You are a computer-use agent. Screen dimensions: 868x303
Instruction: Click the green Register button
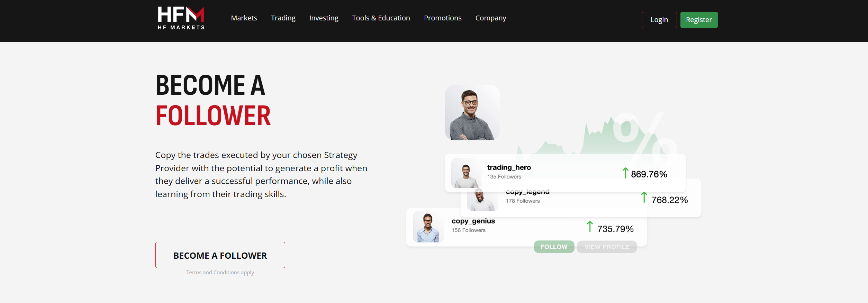click(699, 20)
